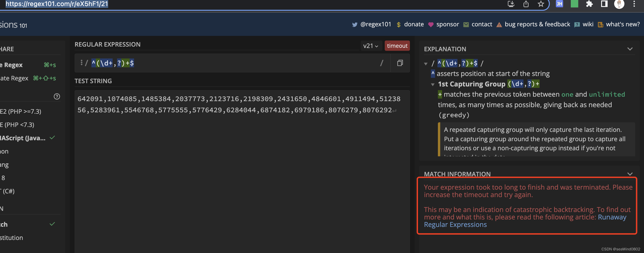Open the Extensions puzzle piece icon
Image resolution: width=644 pixels, height=253 pixels.
click(x=589, y=4)
